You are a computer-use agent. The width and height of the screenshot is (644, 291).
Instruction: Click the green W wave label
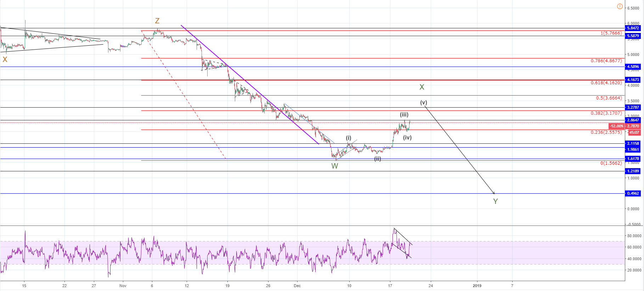coord(334,166)
